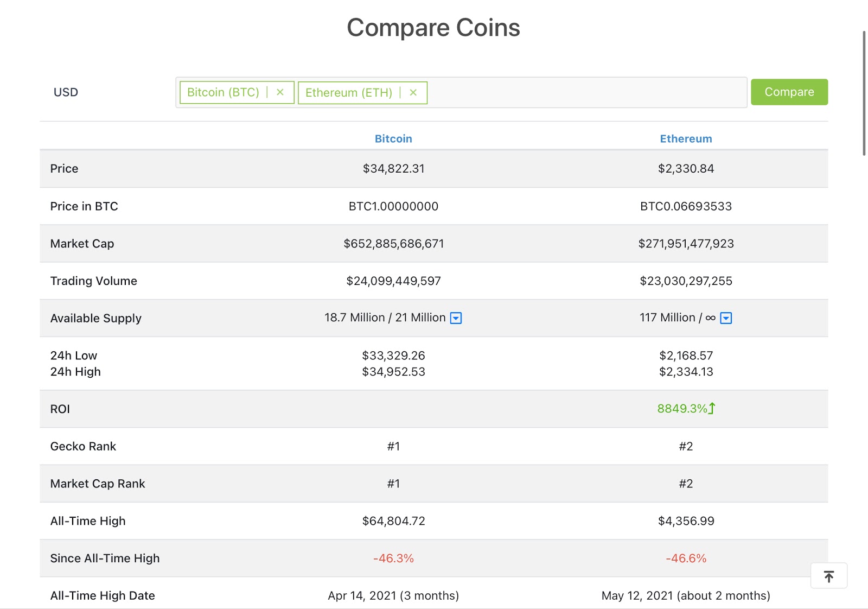Click the Market Cap Rank row label
The height and width of the screenshot is (609, 868).
98,484
